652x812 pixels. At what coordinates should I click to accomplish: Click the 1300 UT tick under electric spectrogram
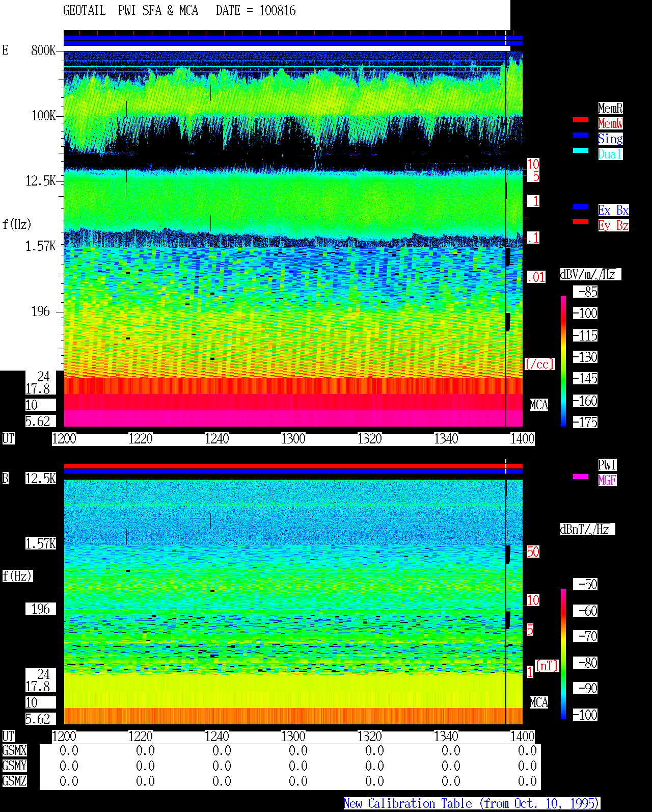point(293,439)
